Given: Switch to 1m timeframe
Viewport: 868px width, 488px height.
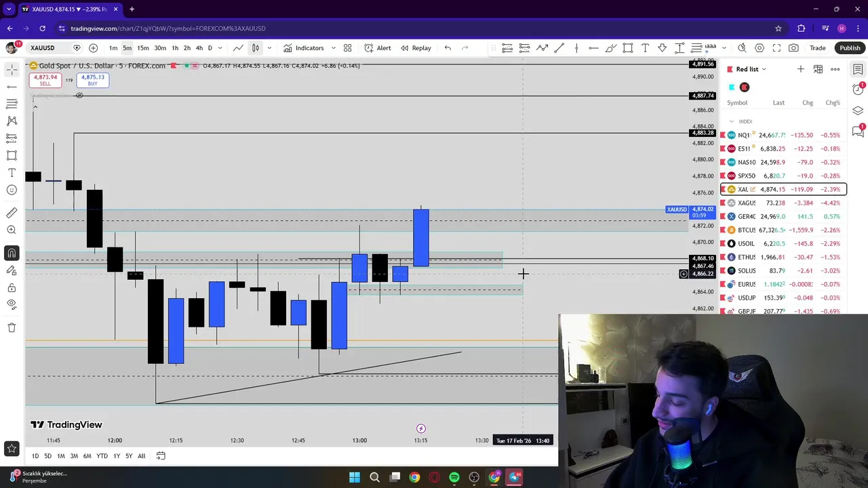Looking at the screenshot, I should pyautogui.click(x=113, y=48).
